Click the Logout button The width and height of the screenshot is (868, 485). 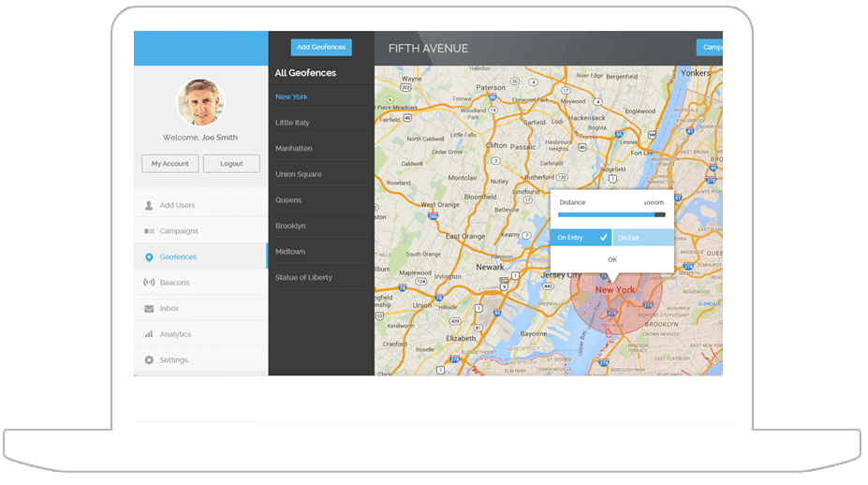tap(231, 164)
